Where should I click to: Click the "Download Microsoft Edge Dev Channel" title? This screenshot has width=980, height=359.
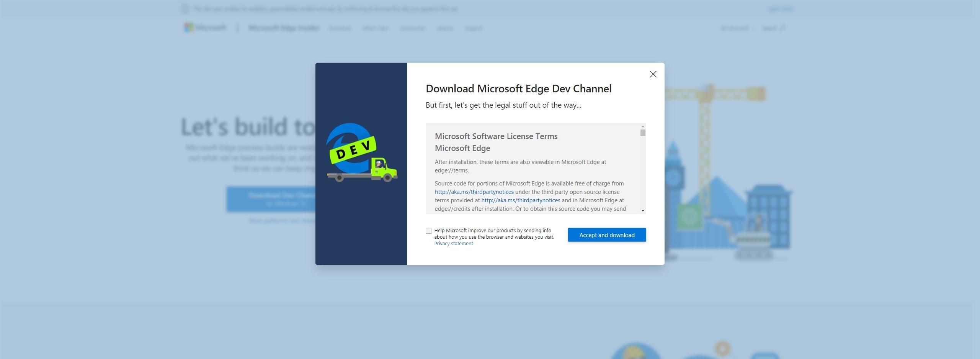click(x=519, y=89)
